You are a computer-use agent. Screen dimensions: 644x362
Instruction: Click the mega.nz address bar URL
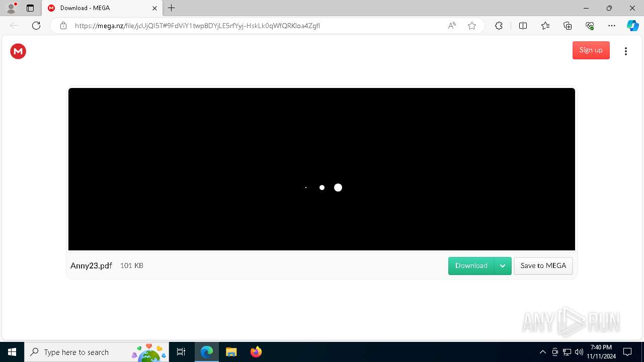[x=197, y=26]
